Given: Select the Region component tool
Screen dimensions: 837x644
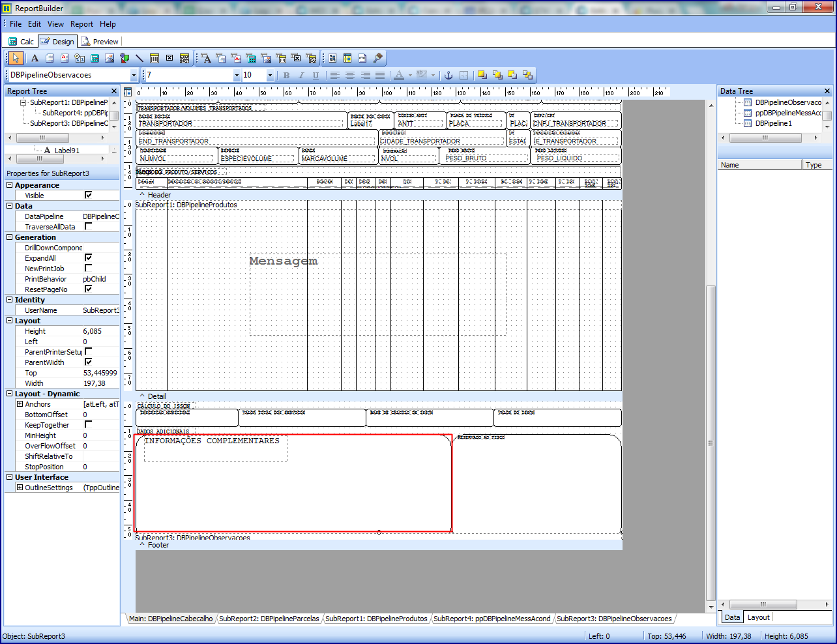Looking at the screenshot, I should 311,58.
